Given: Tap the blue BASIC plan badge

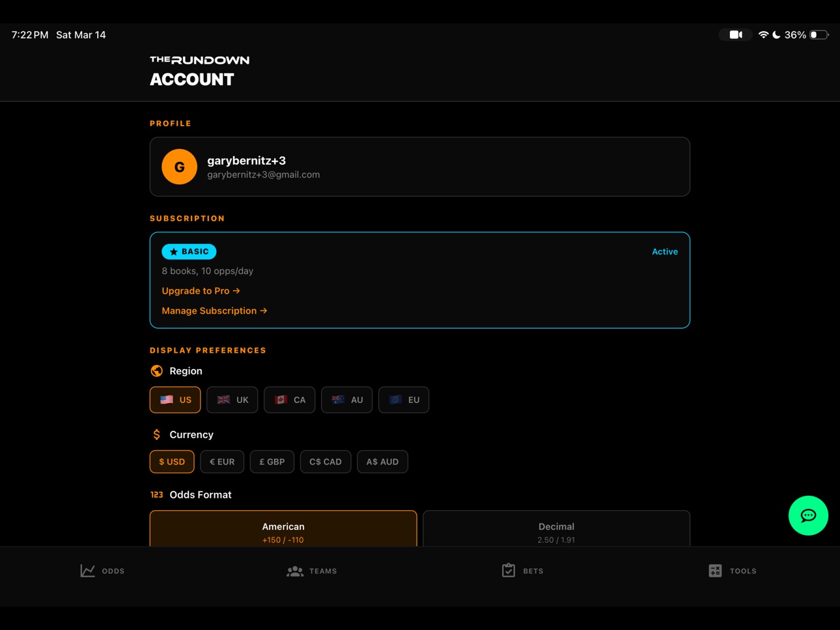Looking at the screenshot, I should click(x=189, y=252).
